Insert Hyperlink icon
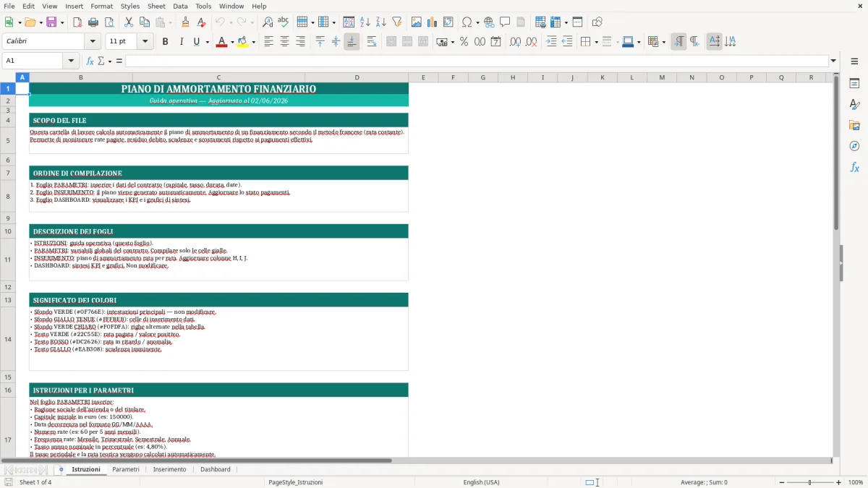The width and height of the screenshot is (868, 488). click(489, 22)
